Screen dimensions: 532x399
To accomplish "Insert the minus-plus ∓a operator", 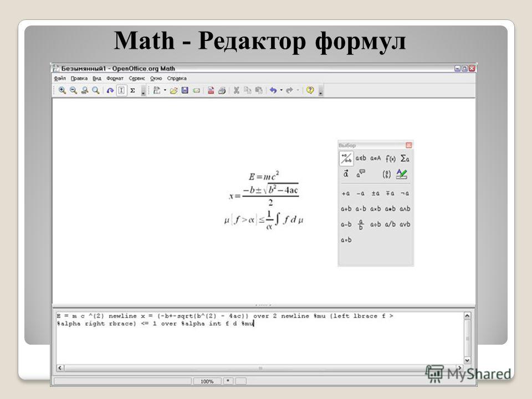I will [390, 193].
